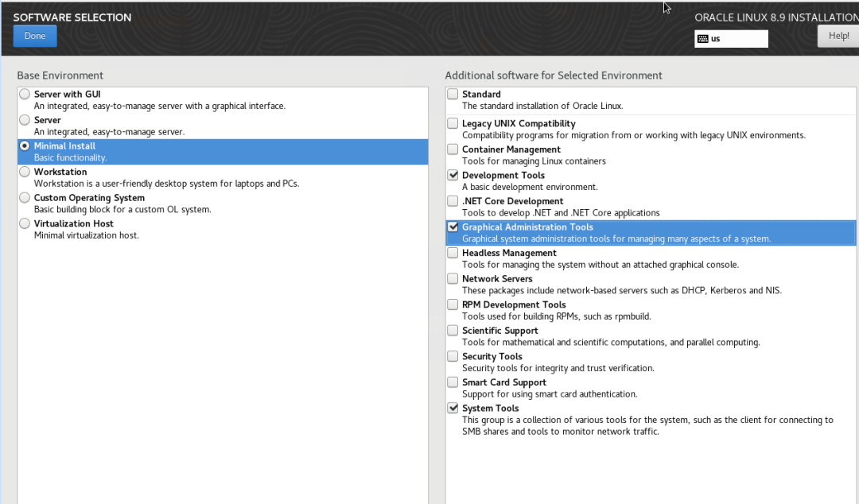Check the Container Management box
The height and width of the screenshot is (504, 859).
click(x=453, y=149)
